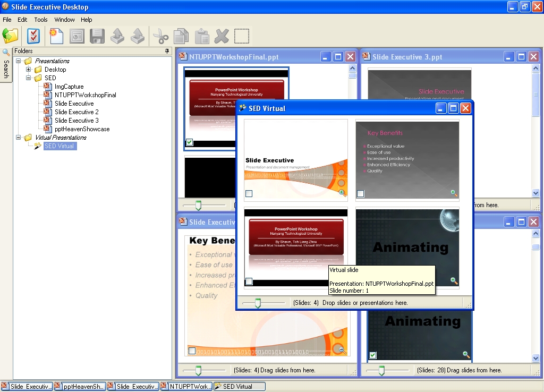Click the SED Virtual wand icon in tree

point(38,146)
